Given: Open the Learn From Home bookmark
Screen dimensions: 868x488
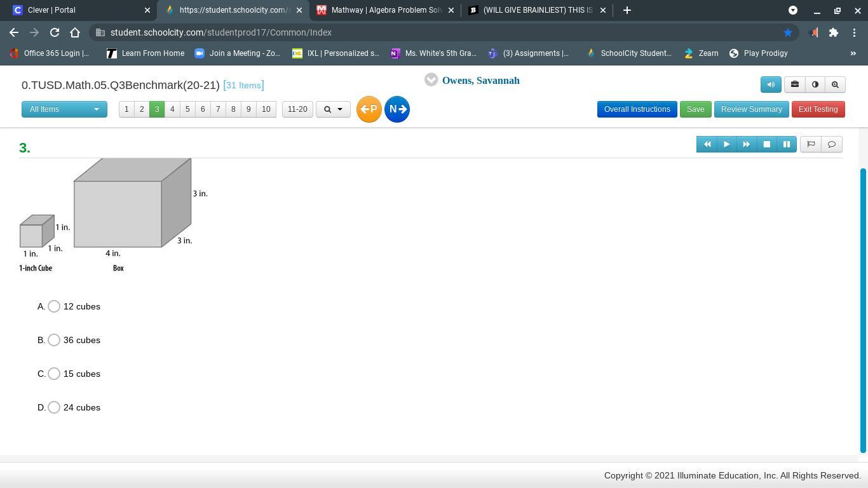Looking at the screenshot, I should coord(146,53).
